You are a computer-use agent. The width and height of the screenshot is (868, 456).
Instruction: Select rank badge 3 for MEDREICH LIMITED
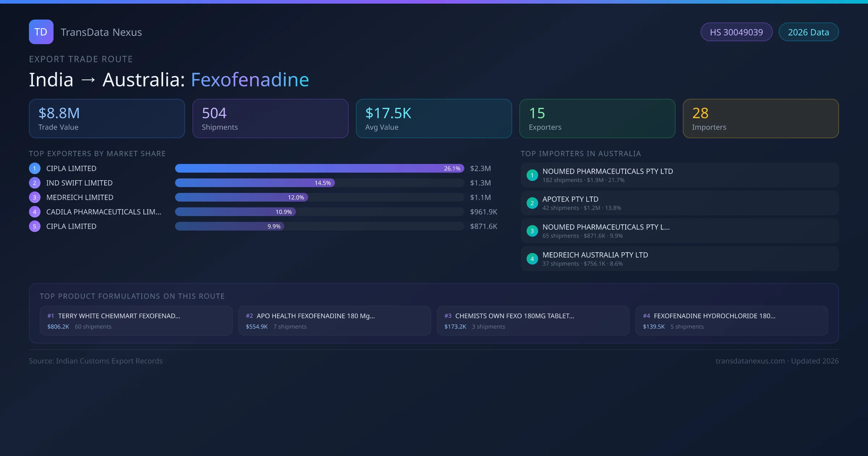[x=34, y=197]
